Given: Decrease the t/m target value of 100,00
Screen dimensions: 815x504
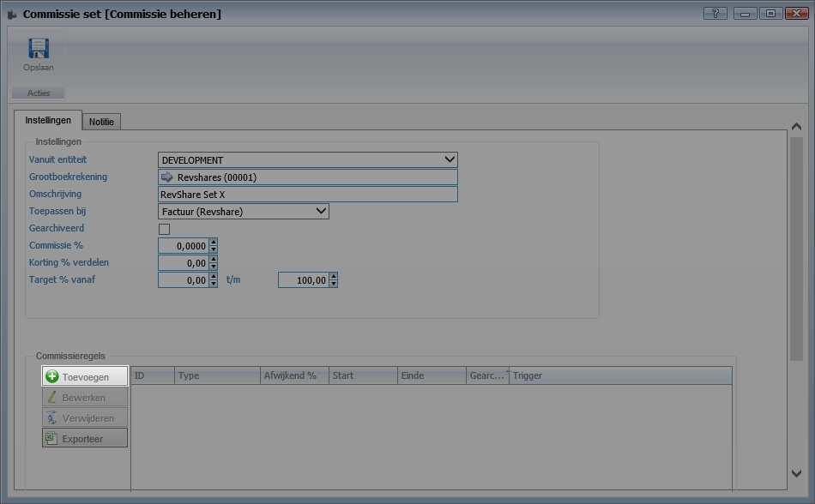Looking at the screenshot, I should (333, 284).
